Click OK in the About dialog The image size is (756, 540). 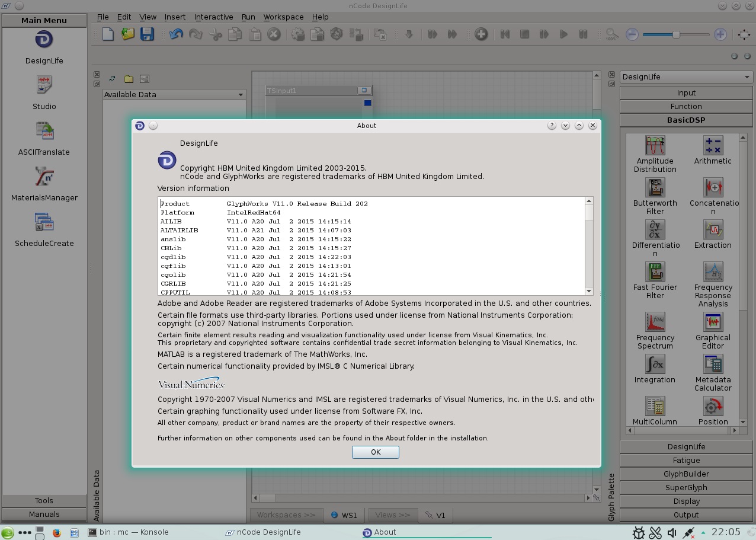pos(375,452)
